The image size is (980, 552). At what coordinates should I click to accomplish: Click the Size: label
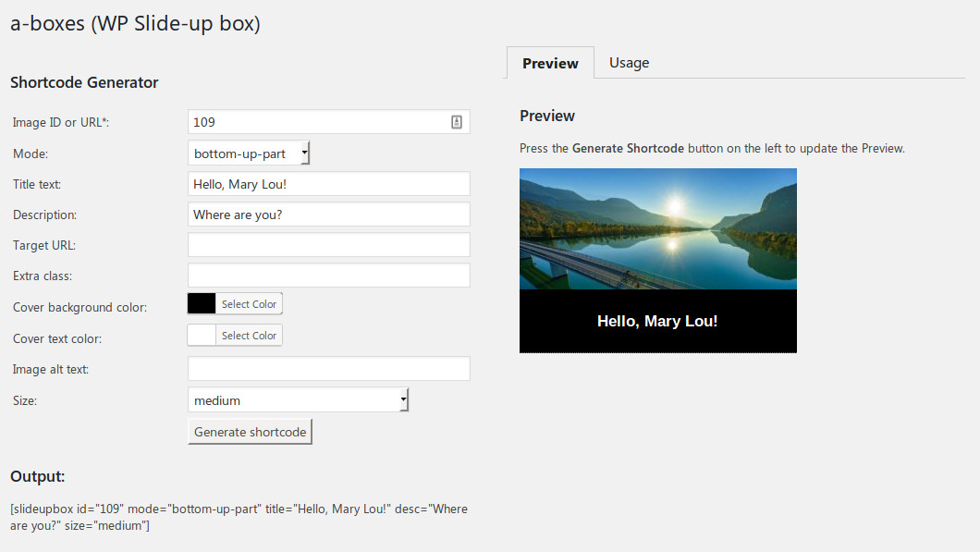(25, 400)
